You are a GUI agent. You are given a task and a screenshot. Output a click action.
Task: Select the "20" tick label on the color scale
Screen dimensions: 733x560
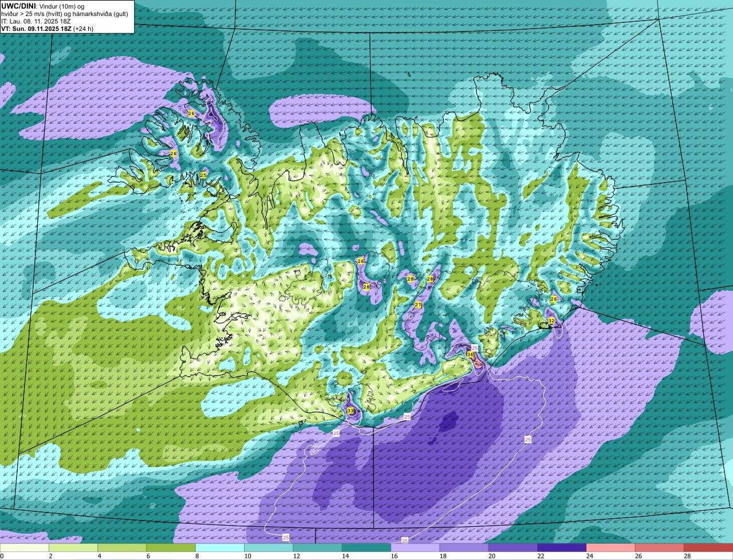[491, 556]
